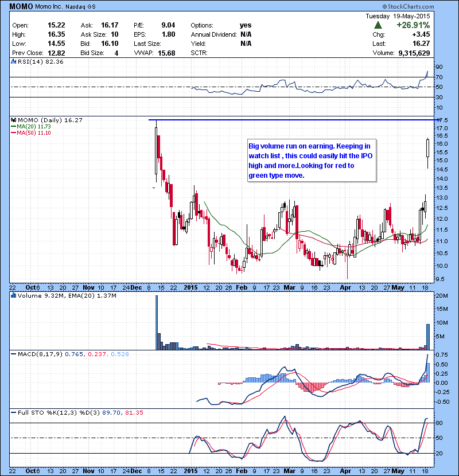Image resolution: width=459 pixels, height=476 pixels.
Task: Click the VWAP value 15.68
Action: [x=166, y=53]
